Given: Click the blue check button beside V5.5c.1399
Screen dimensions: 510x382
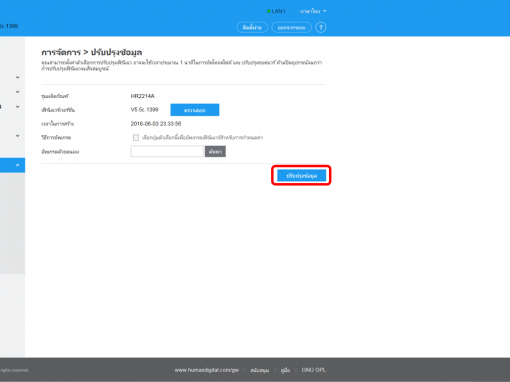Looking at the screenshot, I should (195, 110).
